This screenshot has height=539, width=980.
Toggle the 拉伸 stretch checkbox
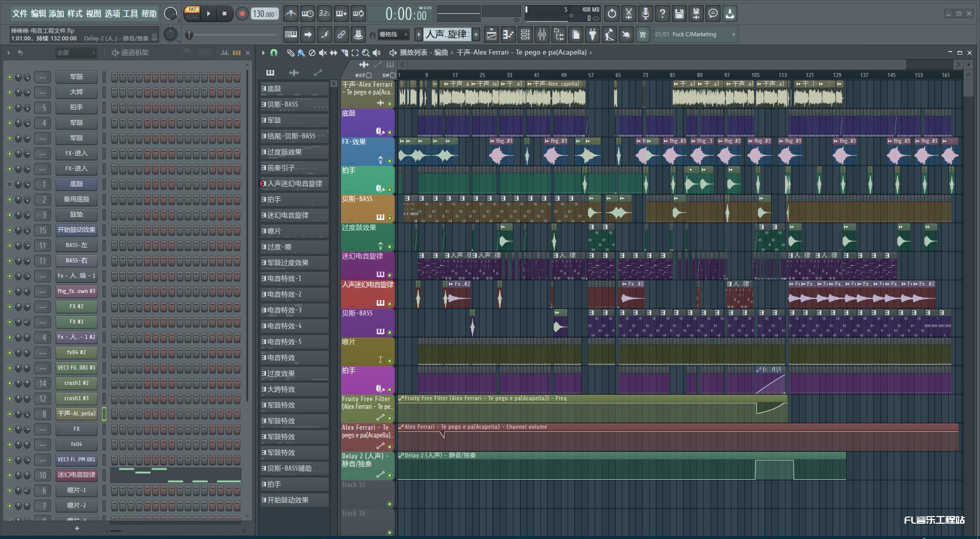[393, 75]
